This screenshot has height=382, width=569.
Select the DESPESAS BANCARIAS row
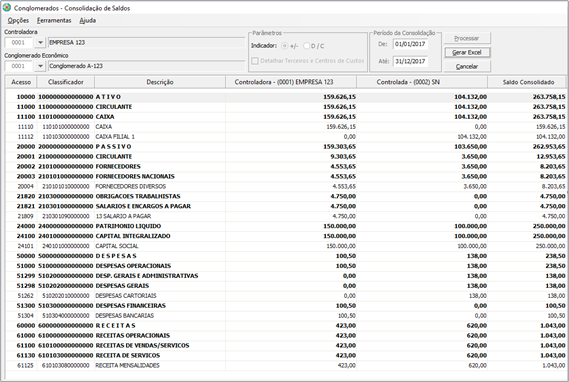click(x=286, y=316)
